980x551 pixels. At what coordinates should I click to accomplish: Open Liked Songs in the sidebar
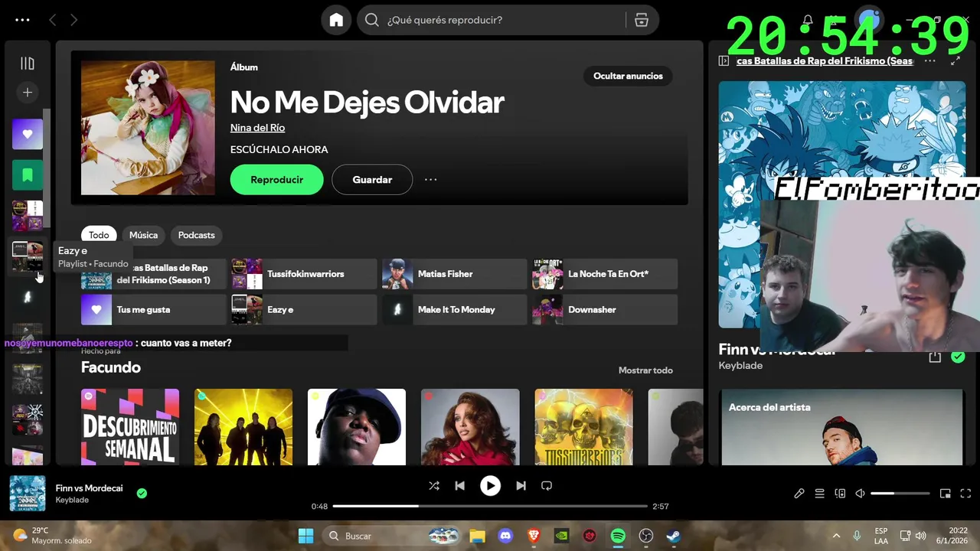[x=28, y=134]
